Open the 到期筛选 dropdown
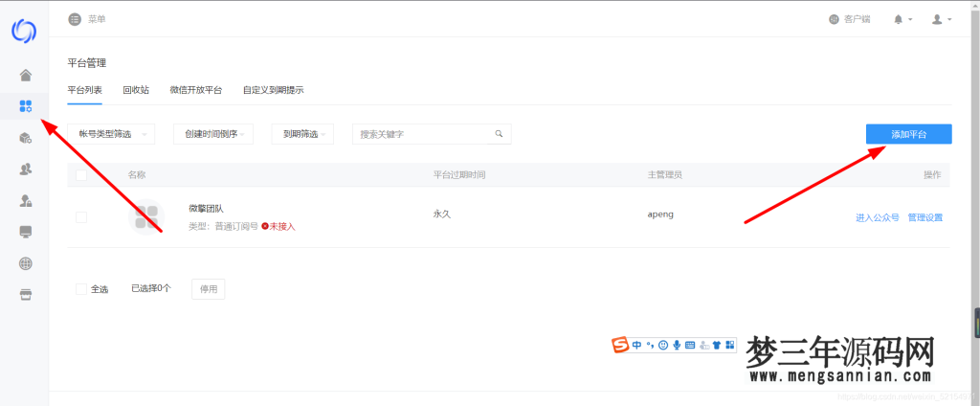The width and height of the screenshot is (980, 406). click(302, 134)
